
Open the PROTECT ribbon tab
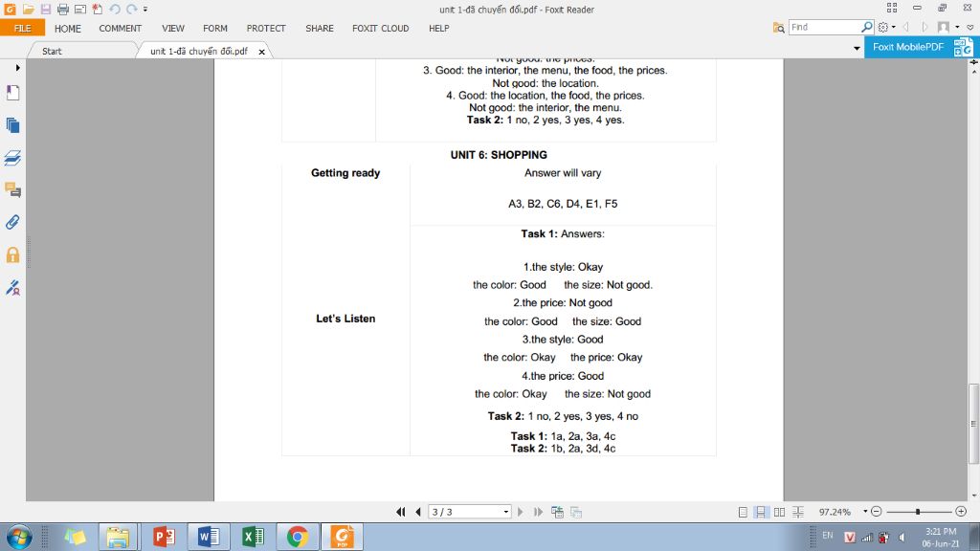pos(266,28)
